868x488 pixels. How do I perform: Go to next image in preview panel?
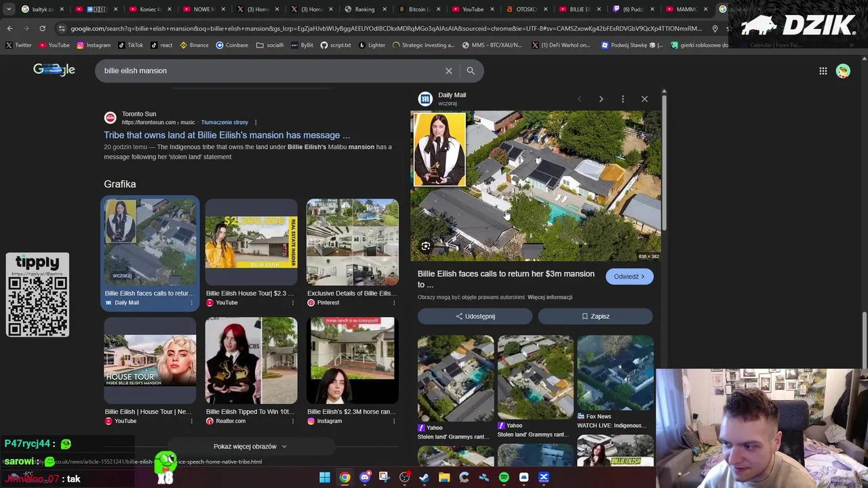pyautogui.click(x=601, y=99)
